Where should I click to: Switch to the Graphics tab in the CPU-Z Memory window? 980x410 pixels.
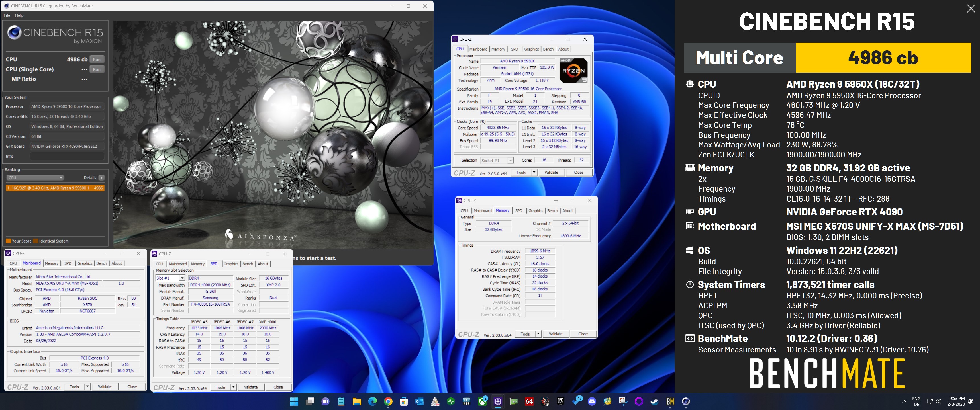pos(536,211)
